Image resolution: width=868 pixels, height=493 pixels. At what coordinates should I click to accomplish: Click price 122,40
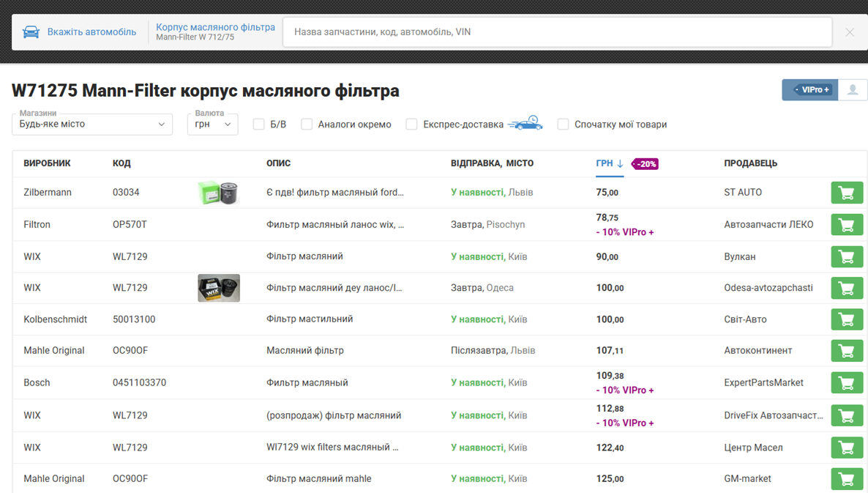610,448
